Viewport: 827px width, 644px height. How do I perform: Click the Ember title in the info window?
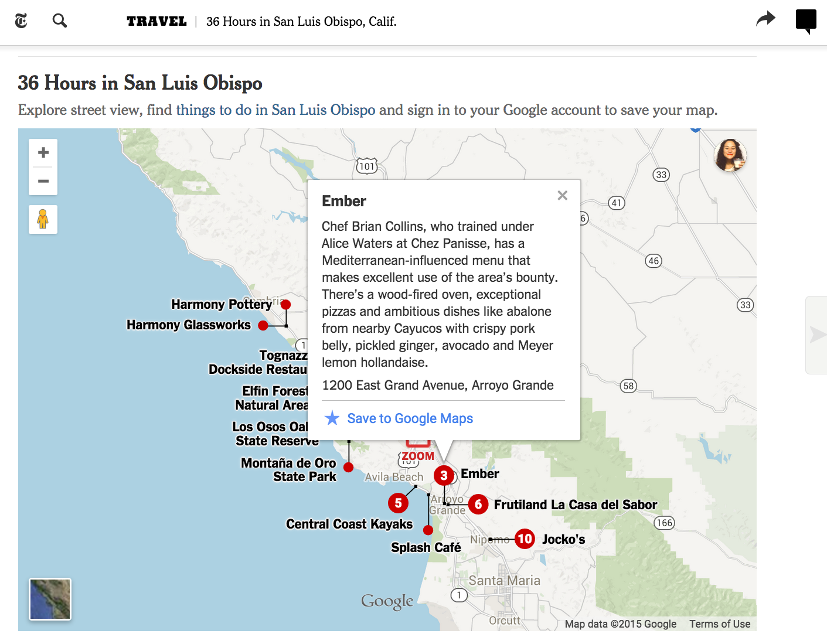(x=344, y=201)
